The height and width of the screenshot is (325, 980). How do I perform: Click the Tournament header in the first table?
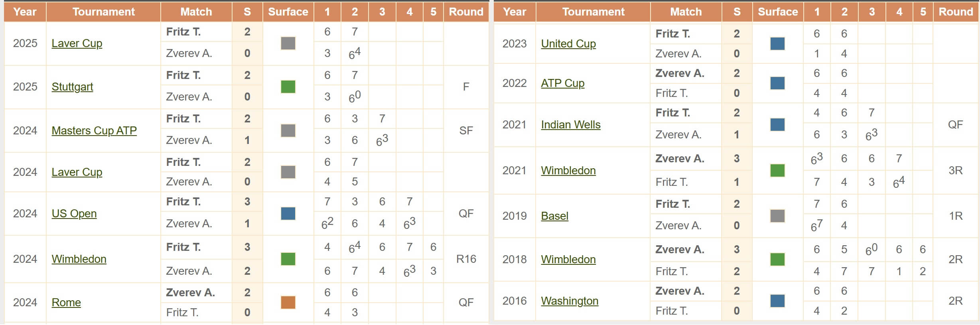(x=104, y=12)
